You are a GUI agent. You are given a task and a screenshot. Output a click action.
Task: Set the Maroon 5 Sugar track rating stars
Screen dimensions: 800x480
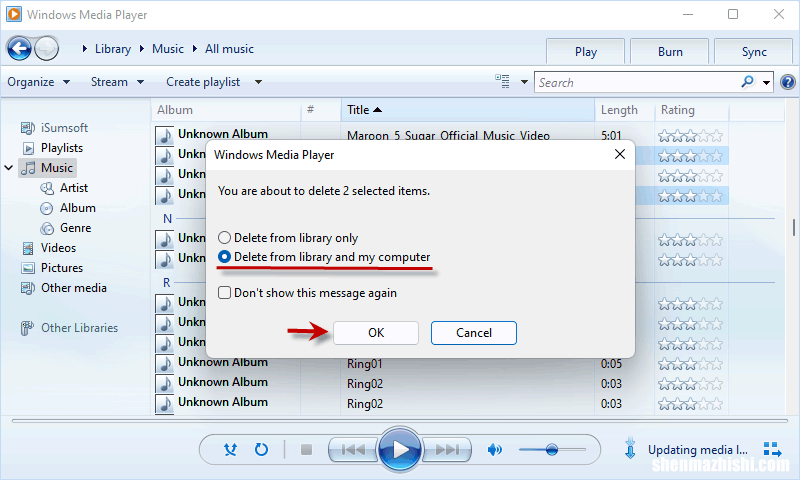point(690,136)
